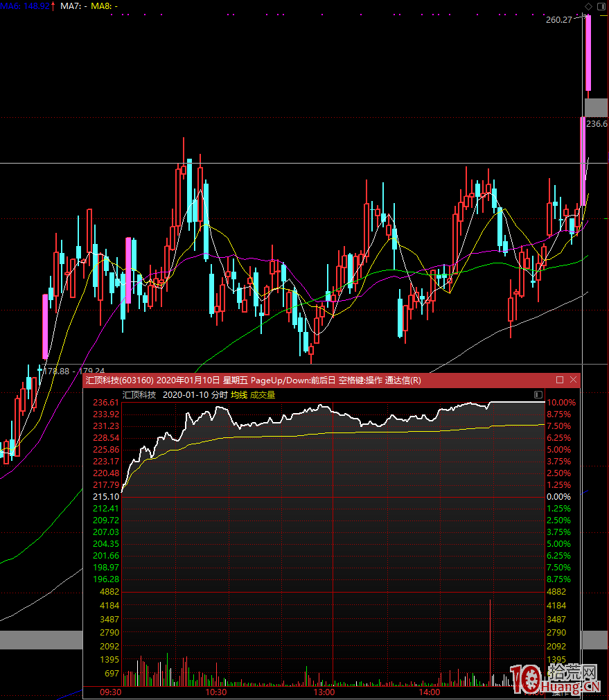Click the 10:30 time axis label
609x700 pixels.
click(x=216, y=692)
